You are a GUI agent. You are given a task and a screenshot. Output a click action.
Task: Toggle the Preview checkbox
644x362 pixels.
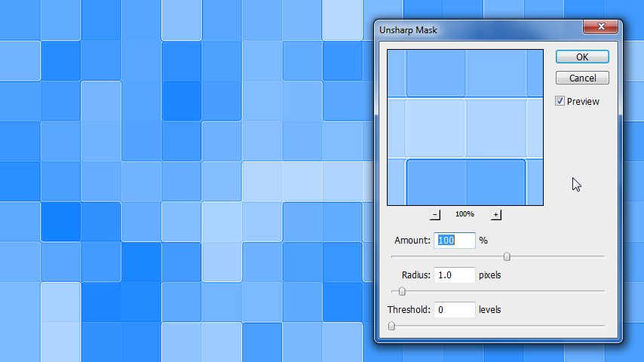560,101
